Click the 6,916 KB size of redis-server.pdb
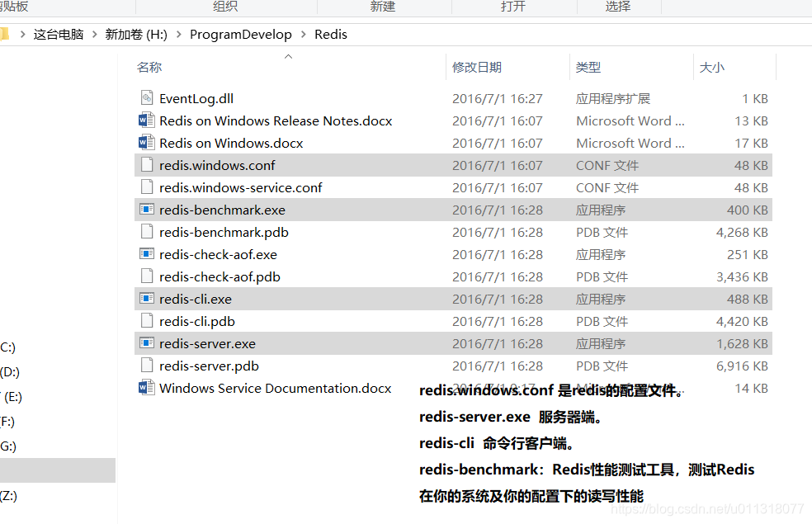Image resolution: width=812 pixels, height=524 pixels. (x=742, y=366)
